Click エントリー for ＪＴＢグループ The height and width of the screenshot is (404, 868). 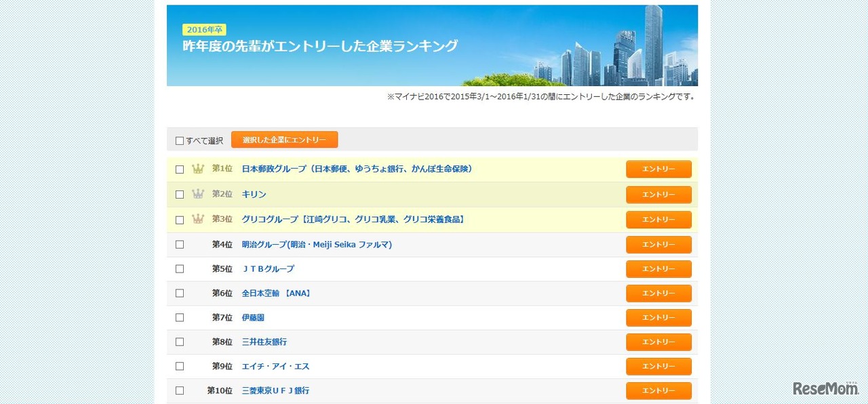pos(658,268)
